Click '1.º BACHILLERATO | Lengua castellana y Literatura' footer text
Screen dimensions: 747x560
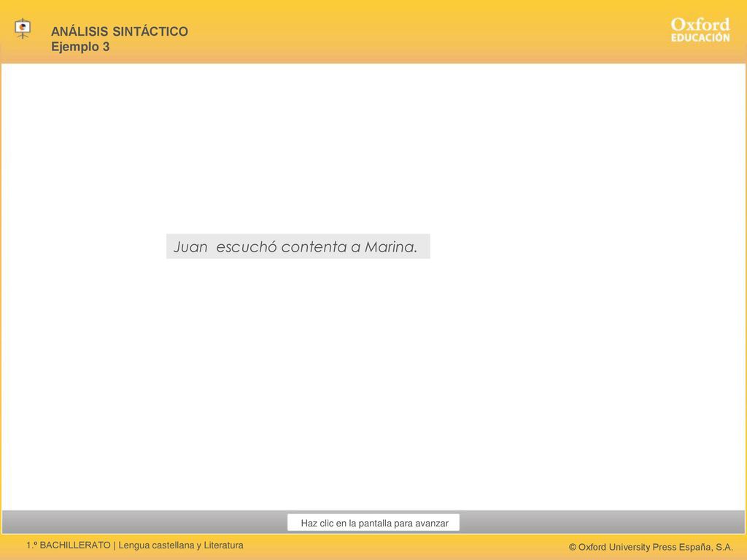point(135,545)
